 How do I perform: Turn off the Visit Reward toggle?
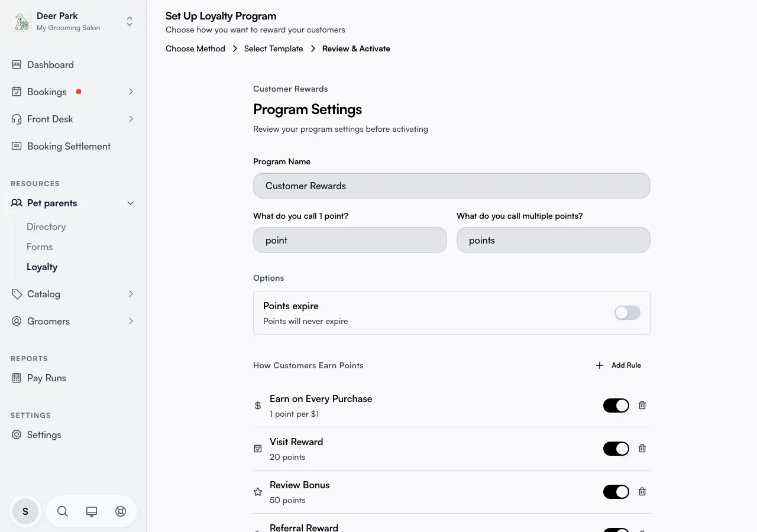coord(616,448)
